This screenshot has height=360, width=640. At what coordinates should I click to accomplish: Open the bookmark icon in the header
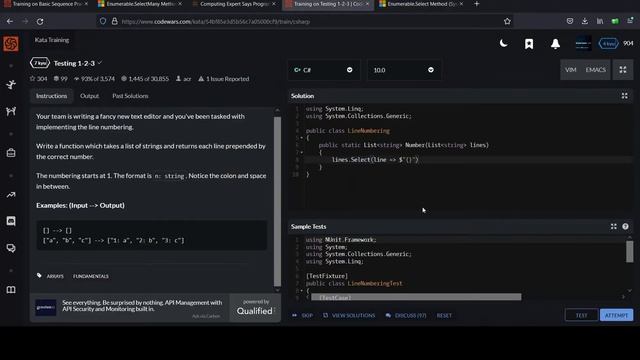529,44
